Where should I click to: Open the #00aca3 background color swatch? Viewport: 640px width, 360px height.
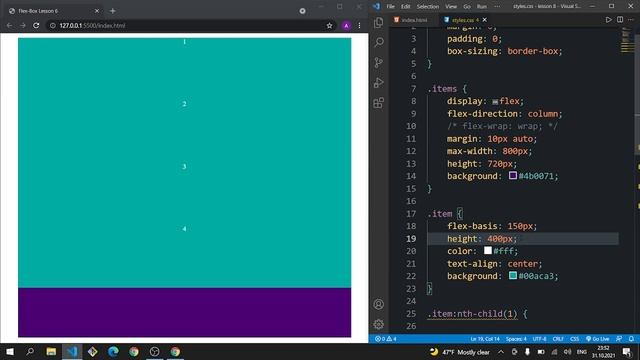coord(513,276)
